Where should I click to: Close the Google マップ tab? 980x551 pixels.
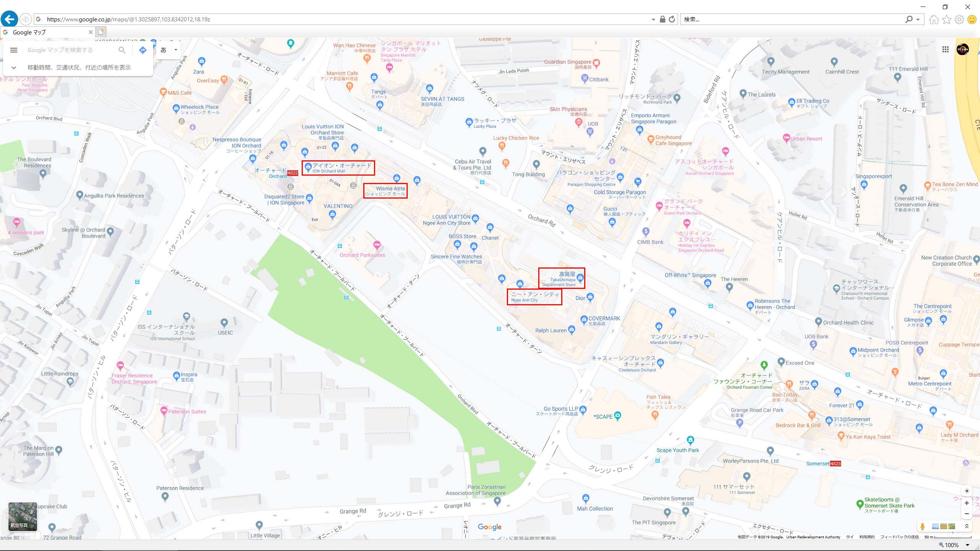coord(91,32)
